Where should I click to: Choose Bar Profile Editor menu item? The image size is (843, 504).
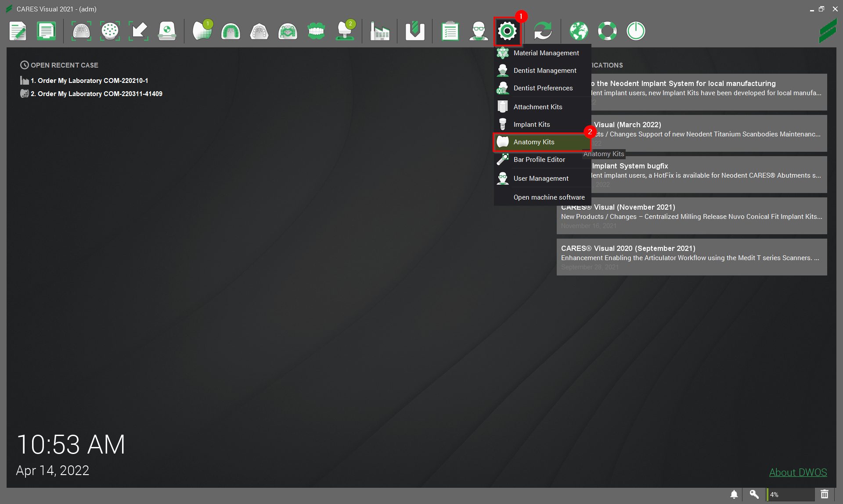(x=539, y=160)
